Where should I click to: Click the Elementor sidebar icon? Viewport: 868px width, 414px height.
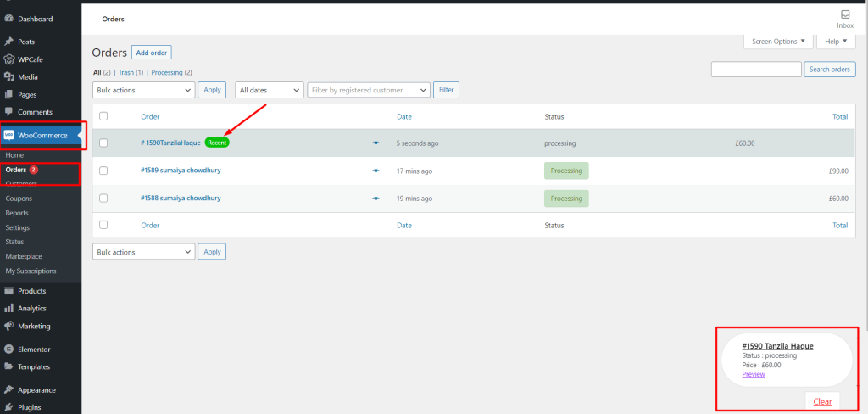click(x=8, y=350)
